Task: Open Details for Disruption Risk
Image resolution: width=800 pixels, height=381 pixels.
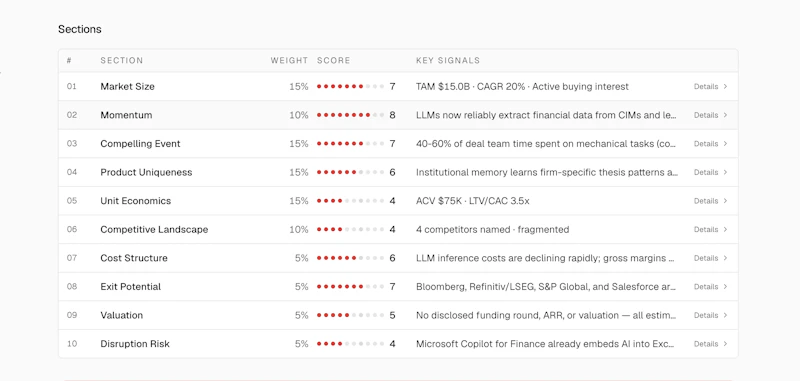Action: [710, 344]
